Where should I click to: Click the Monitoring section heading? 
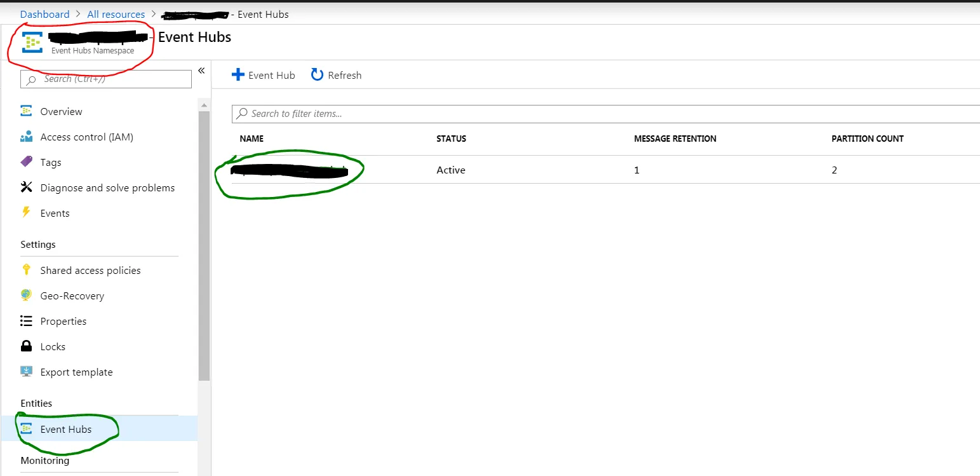tap(45, 461)
